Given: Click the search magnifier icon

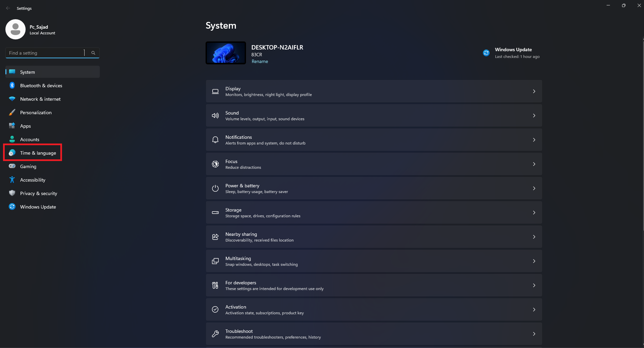Looking at the screenshot, I should click(x=93, y=53).
